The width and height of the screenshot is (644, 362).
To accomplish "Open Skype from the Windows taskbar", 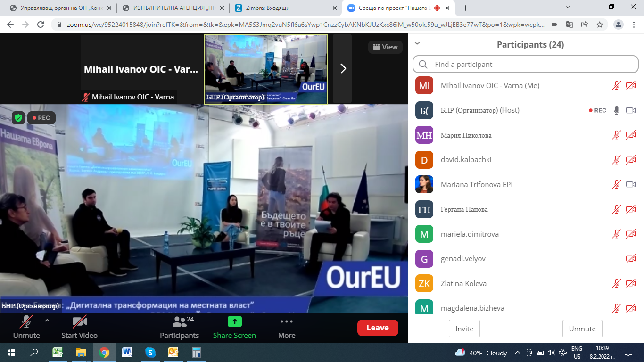I will click(x=150, y=352).
